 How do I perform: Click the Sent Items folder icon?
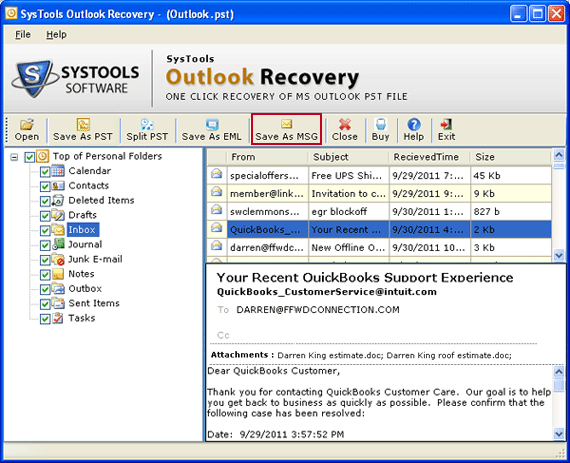(x=58, y=303)
